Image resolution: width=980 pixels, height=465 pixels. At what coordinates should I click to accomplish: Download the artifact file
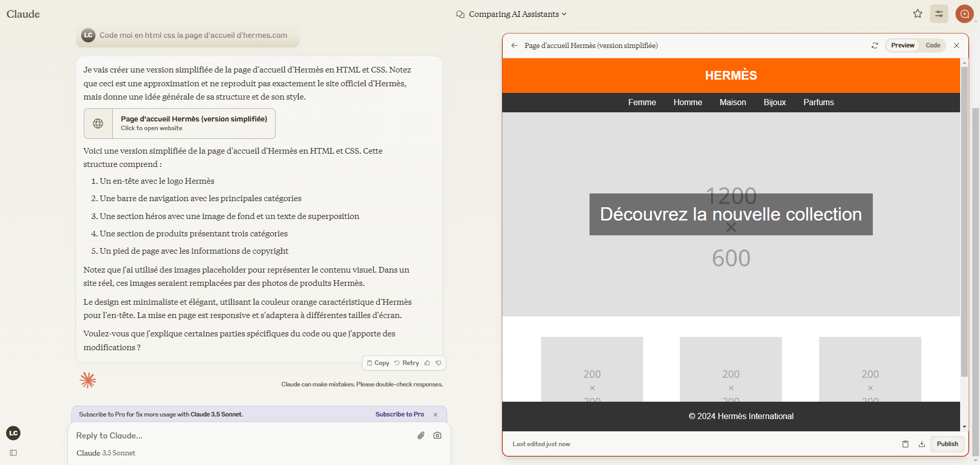pos(922,444)
